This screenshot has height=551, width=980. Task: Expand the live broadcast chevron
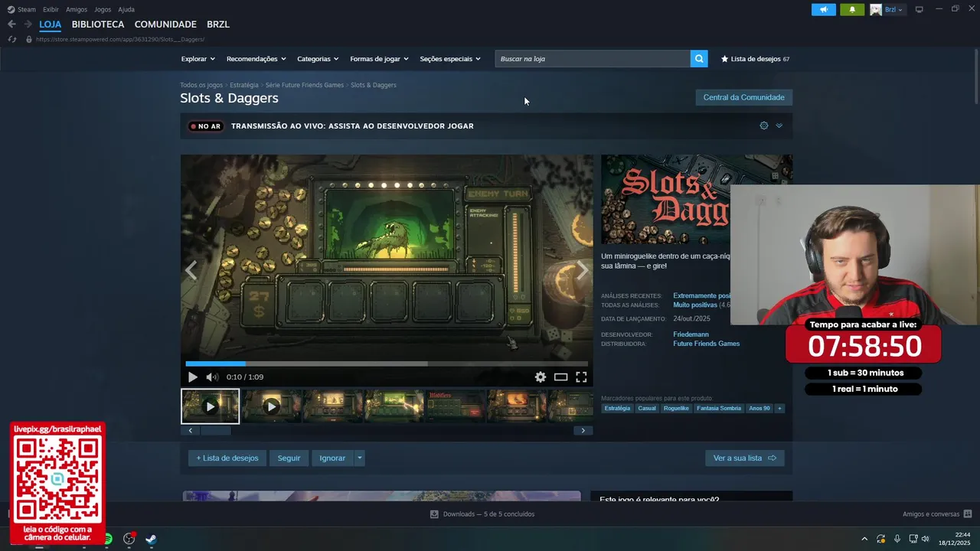pos(779,126)
